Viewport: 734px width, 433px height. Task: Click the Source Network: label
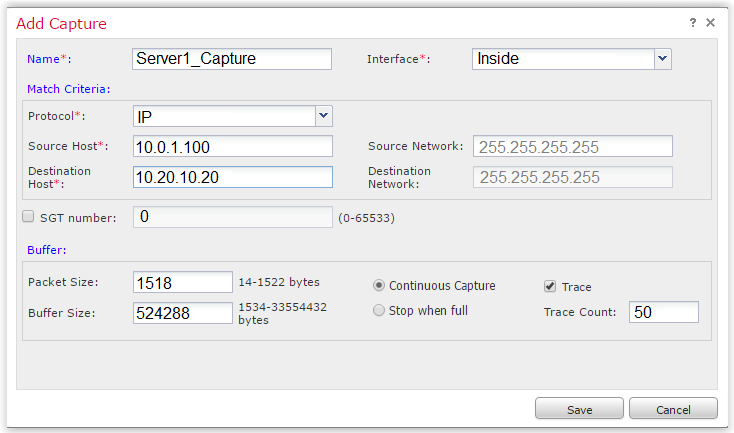coord(415,146)
